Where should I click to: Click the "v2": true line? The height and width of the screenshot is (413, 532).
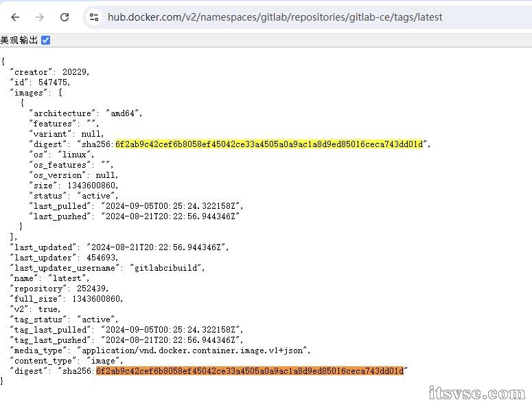[x=35, y=309]
